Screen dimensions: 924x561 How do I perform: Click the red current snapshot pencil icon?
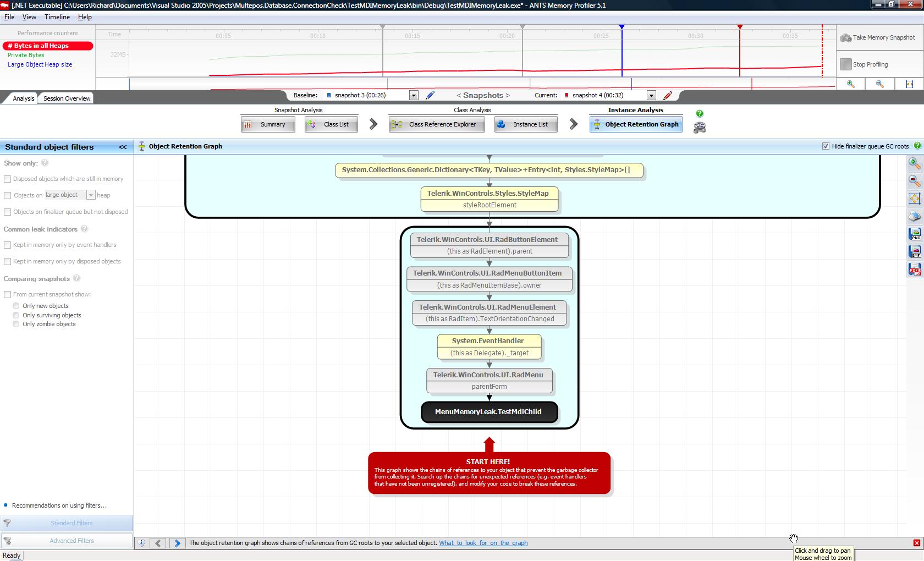tap(668, 95)
